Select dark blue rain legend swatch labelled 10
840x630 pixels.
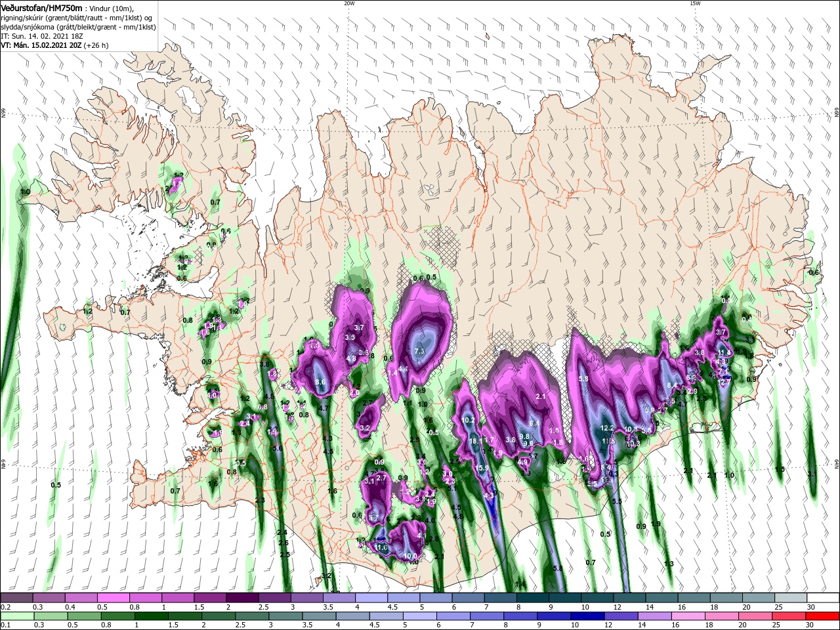586,617
